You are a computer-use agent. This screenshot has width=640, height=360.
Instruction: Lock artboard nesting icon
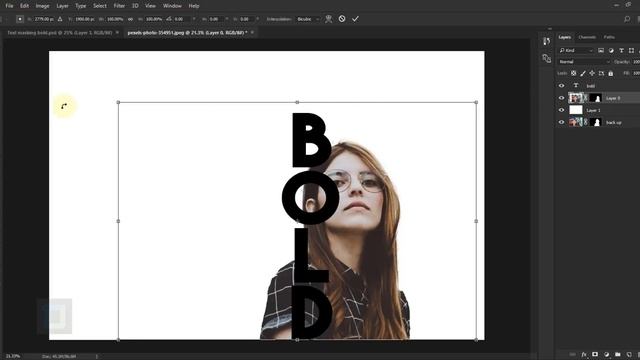pos(601,73)
